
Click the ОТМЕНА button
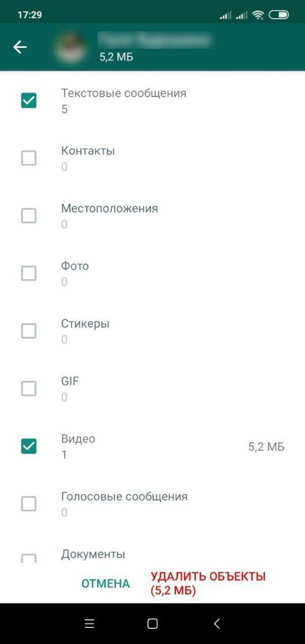point(105,583)
